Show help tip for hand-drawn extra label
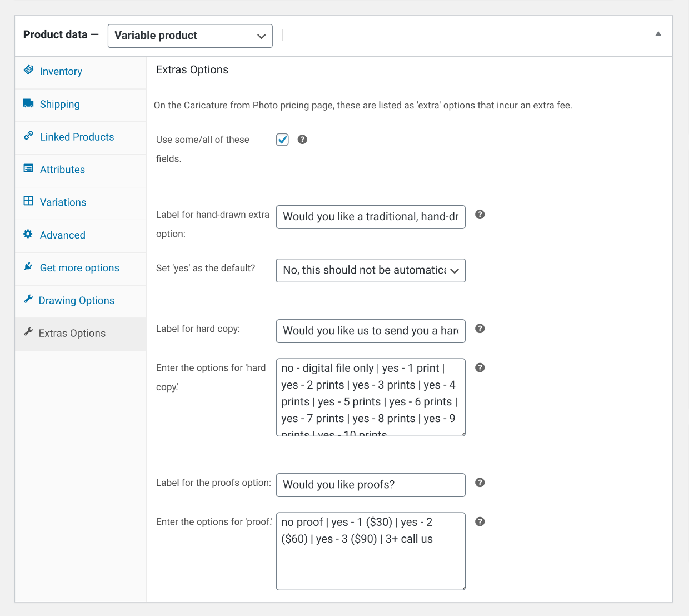 coord(480,215)
